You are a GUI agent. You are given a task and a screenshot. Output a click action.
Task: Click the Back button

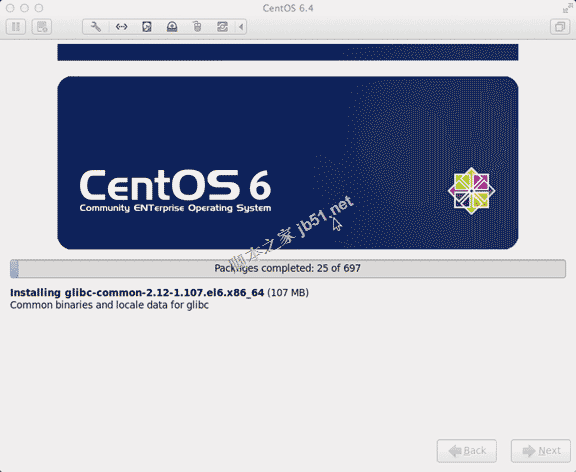tap(467, 450)
